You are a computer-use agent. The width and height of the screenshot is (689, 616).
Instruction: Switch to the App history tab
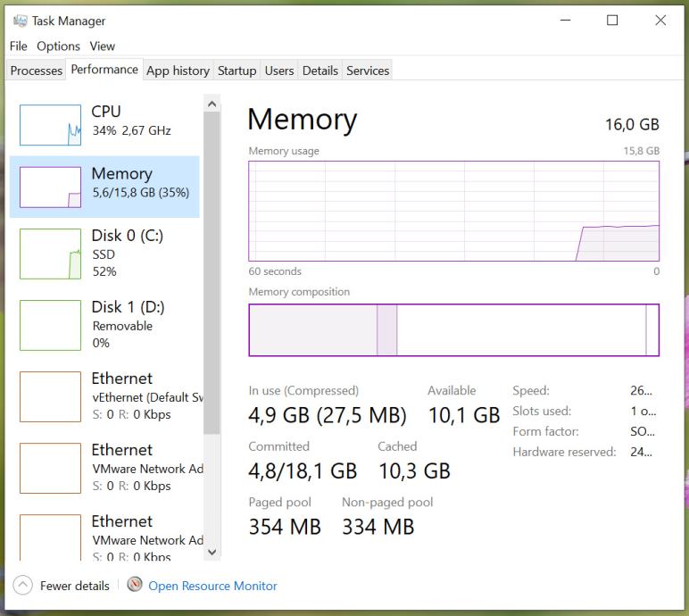[x=178, y=71]
